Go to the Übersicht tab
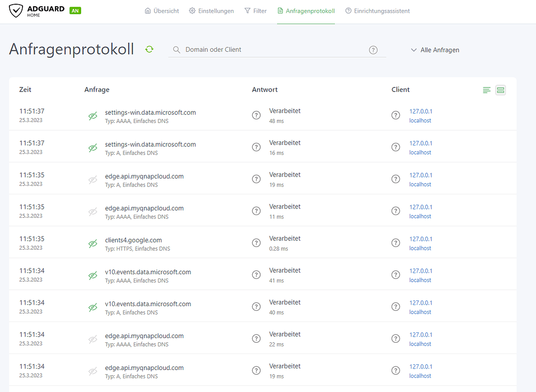This screenshot has width=536, height=392. click(162, 11)
